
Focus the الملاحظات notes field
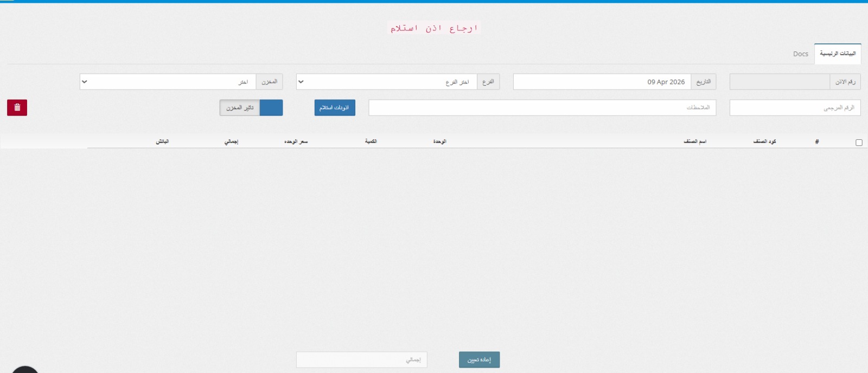(x=542, y=107)
